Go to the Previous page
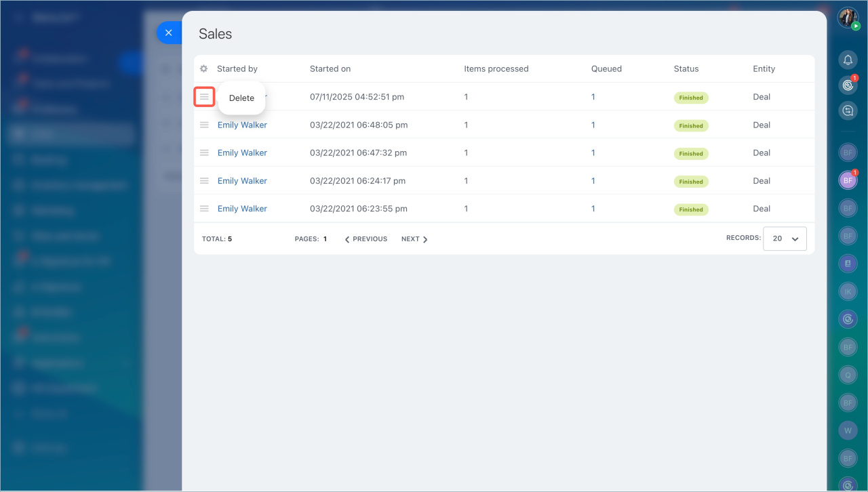This screenshot has width=868, height=492. 366,239
